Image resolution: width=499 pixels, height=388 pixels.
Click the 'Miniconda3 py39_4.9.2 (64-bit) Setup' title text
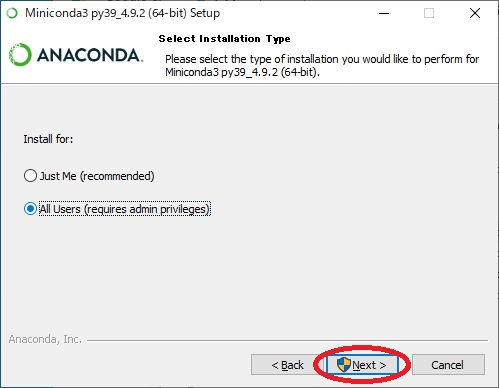(x=123, y=13)
